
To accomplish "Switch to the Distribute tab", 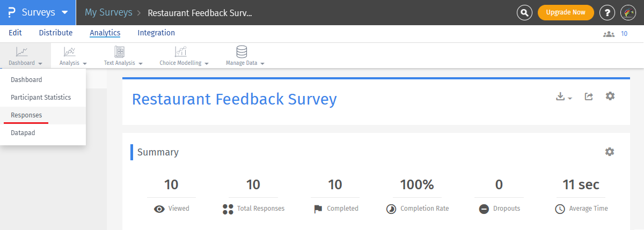I will coord(55,33).
